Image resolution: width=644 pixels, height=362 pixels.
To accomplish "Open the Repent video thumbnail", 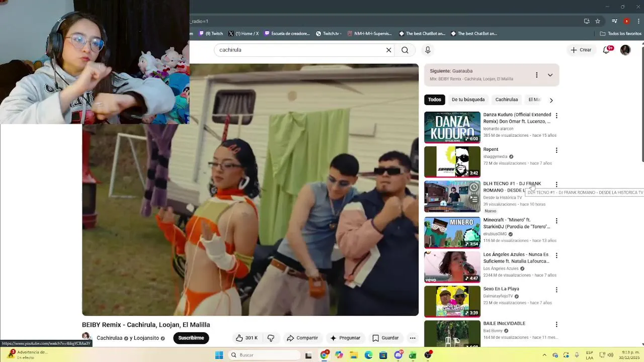I will pos(452,161).
